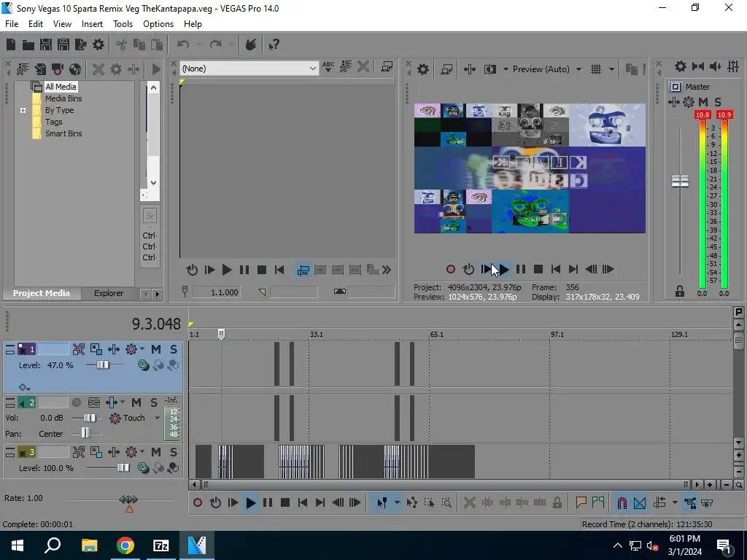Open the File menu
This screenshot has height=560, width=747.
[x=12, y=24]
